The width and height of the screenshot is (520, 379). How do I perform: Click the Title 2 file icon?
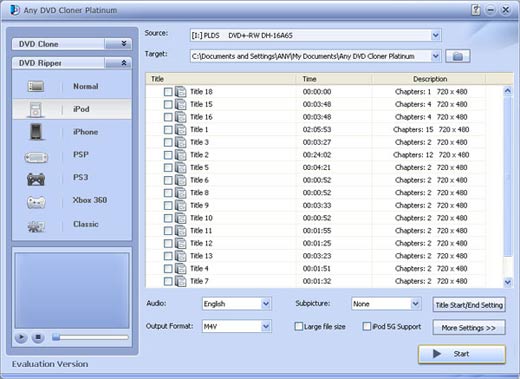(x=181, y=155)
